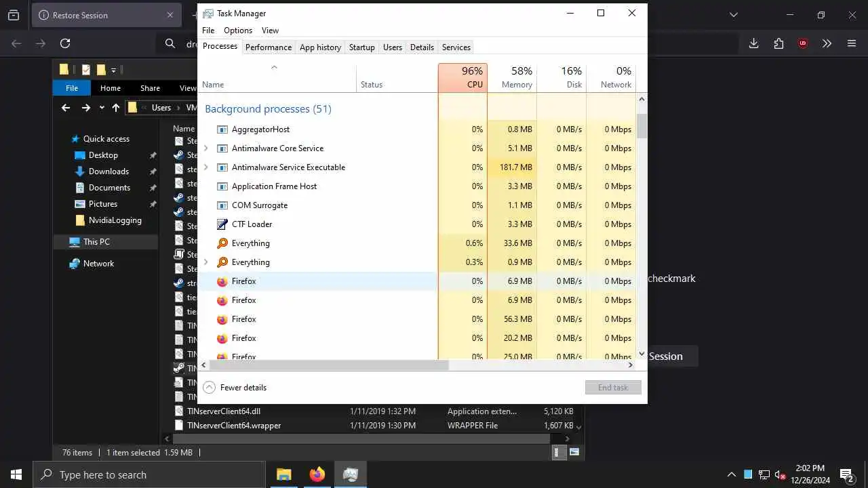
Task: Click the Everything icon with 0.6% CPU
Action: point(222,243)
